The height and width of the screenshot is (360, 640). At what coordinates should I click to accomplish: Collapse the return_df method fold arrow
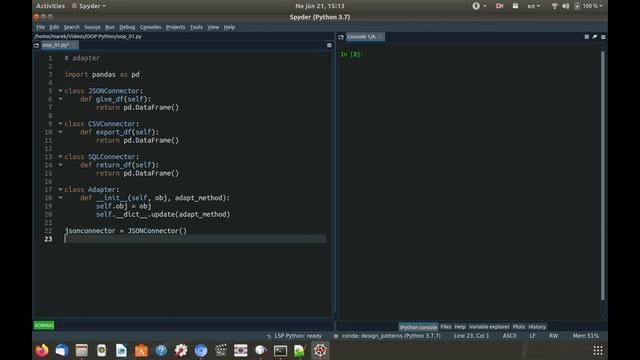pyautogui.click(x=60, y=164)
